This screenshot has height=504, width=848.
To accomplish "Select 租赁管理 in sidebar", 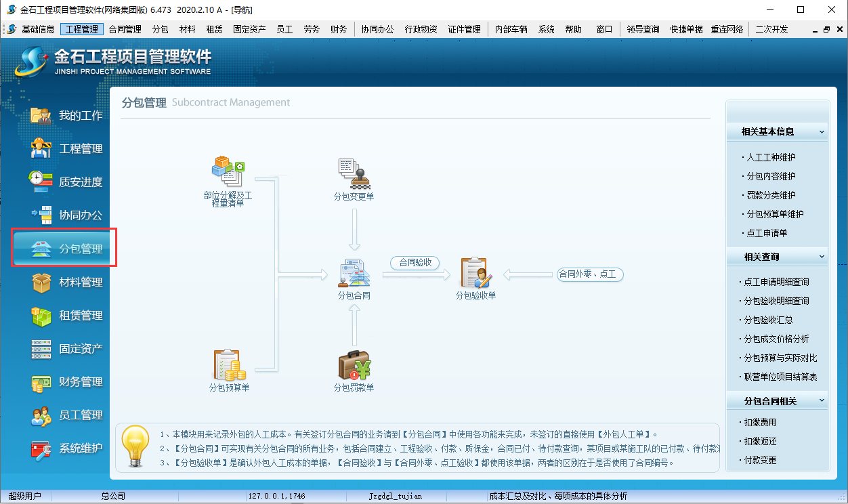I will click(66, 315).
